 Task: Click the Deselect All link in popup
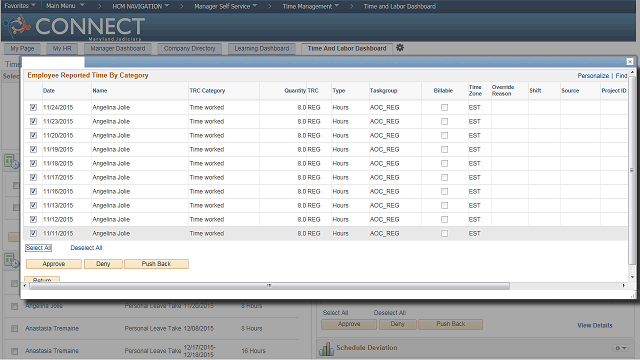point(86,248)
